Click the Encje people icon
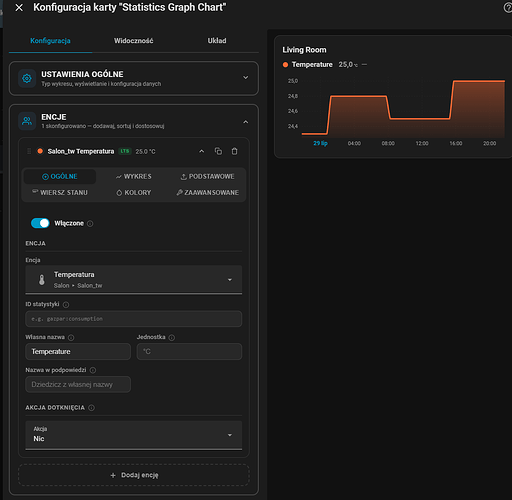 point(27,121)
